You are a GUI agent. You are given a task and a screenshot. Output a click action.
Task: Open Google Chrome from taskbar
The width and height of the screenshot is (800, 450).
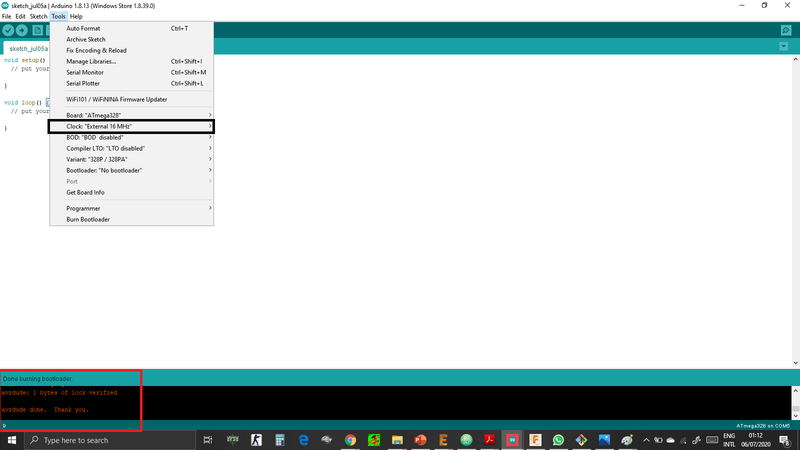(x=350, y=440)
